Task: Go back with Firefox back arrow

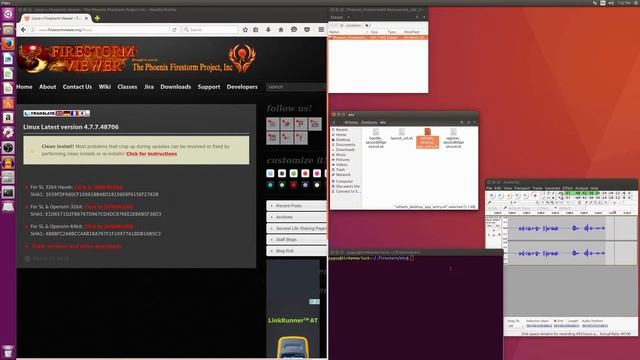Action: (23, 29)
